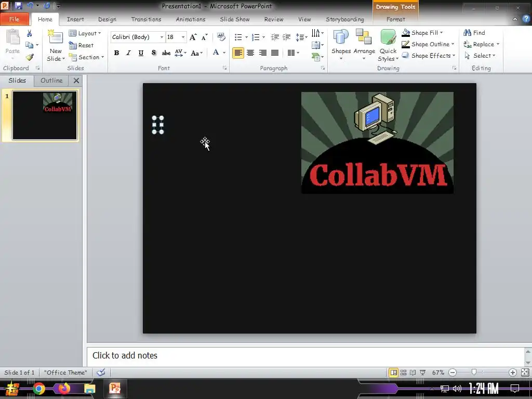Image resolution: width=532 pixels, height=399 pixels.
Task: Toggle Strikethrough formatting
Action: coord(166,53)
